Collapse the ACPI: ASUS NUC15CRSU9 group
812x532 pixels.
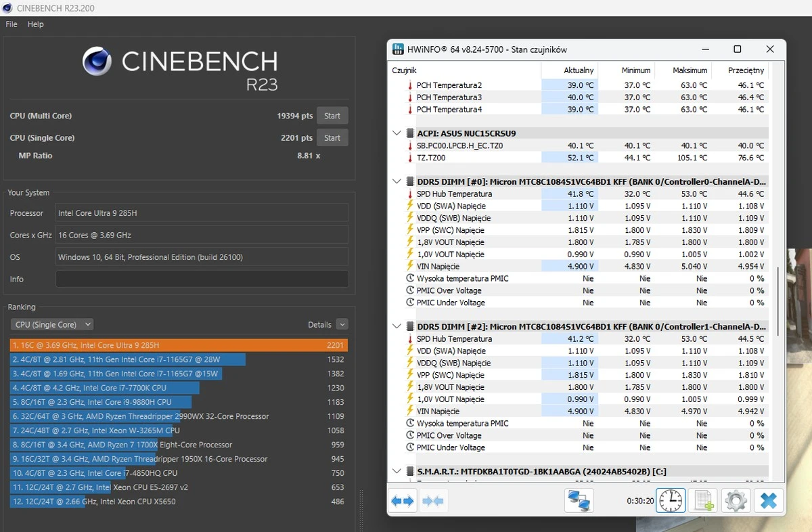pos(397,133)
